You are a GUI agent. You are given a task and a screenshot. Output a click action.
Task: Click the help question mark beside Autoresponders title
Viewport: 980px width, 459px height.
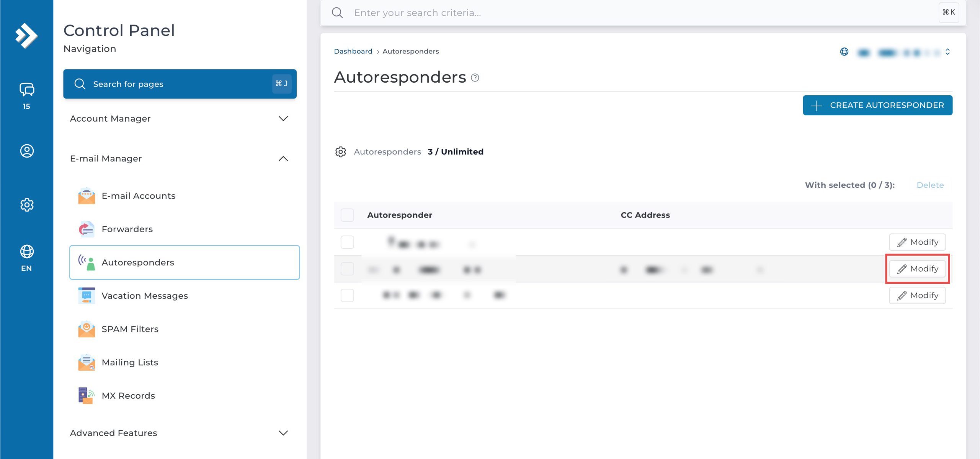[x=475, y=78]
